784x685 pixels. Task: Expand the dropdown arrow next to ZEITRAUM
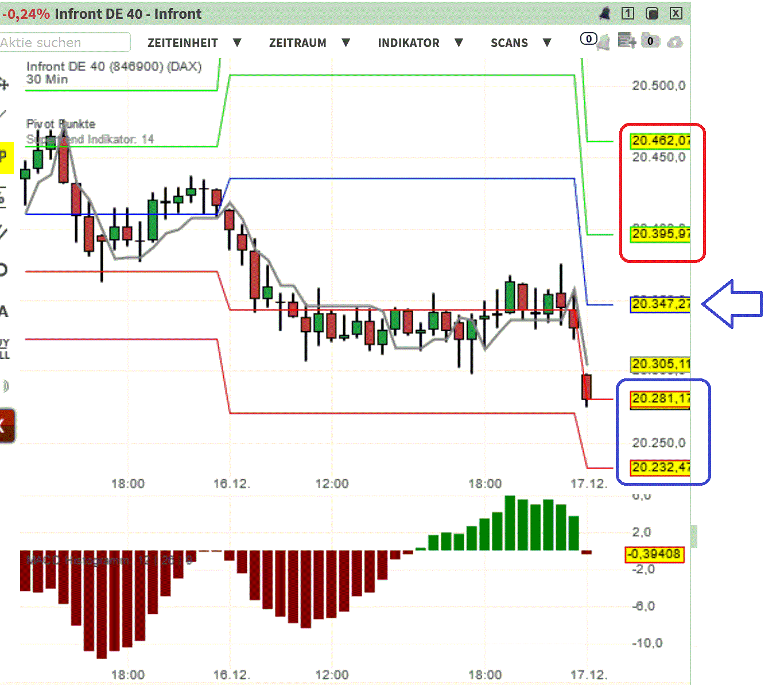click(346, 42)
